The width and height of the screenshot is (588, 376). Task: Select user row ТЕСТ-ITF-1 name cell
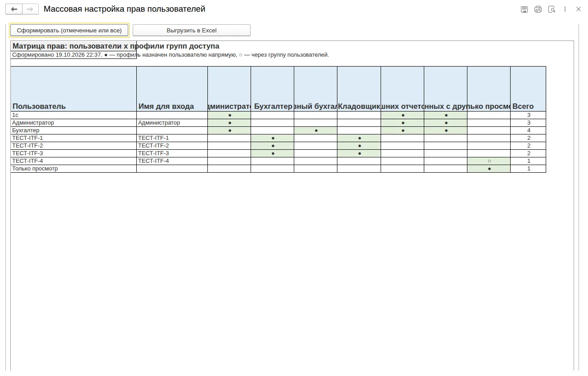coord(73,138)
